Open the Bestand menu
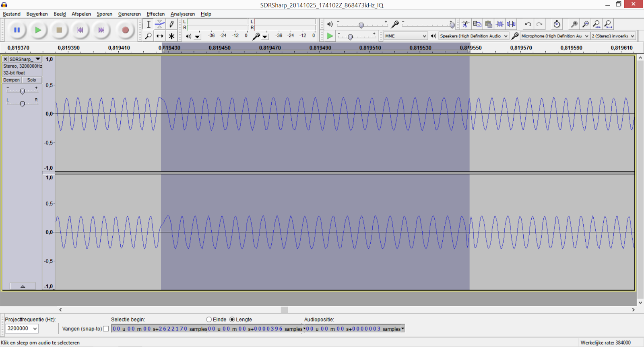This screenshot has height=347, width=644. click(12, 14)
